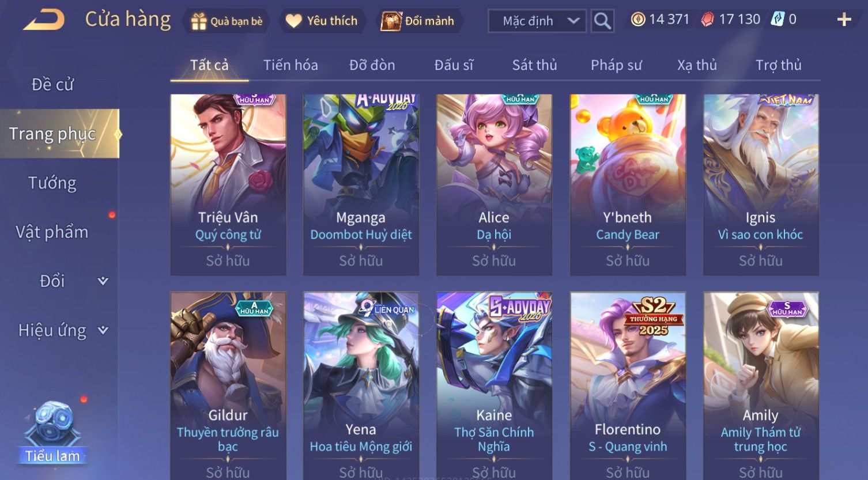Open Y'bneth Candy Bear skin card
The width and height of the screenshot is (868, 480).
pos(628,184)
